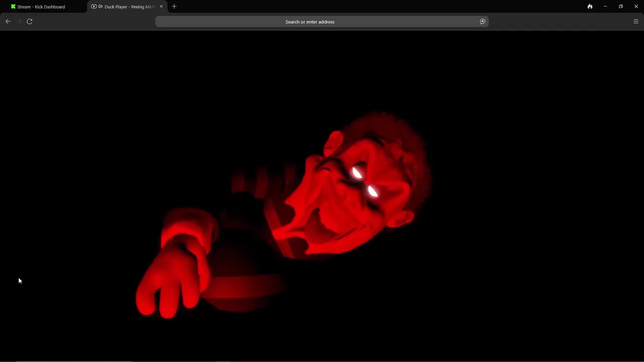Image resolution: width=644 pixels, height=362 pixels.
Task: Click the Kick favicon on the first tab
Action: click(x=13, y=7)
